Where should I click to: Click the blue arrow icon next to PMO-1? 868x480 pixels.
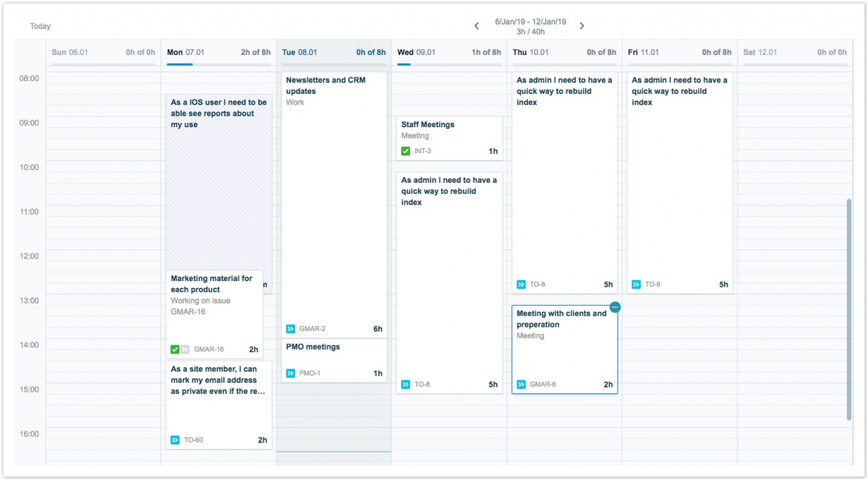pyautogui.click(x=291, y=374)
